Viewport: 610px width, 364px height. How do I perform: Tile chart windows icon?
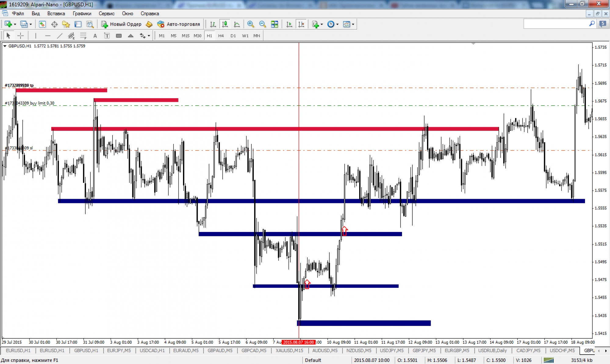tap(274, 24)
